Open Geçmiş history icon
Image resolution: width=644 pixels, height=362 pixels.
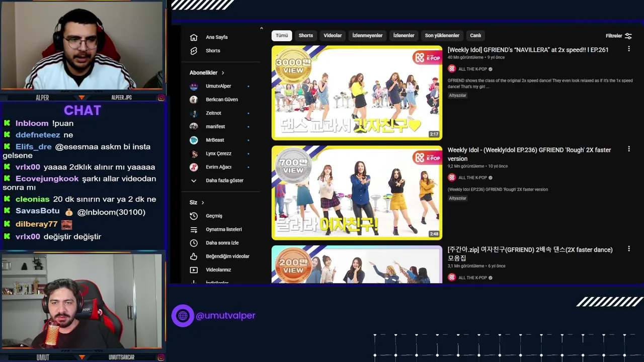[194, 216]
